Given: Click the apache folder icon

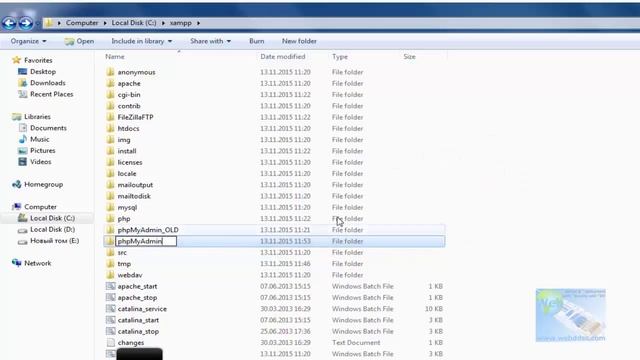Looking at the screenshot, I should (110, 83).
